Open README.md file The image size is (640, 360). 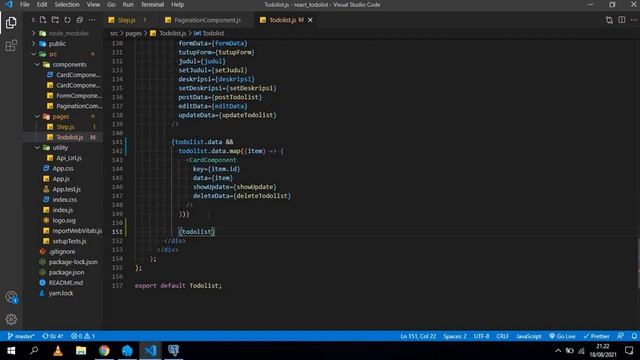coord(65,282)
